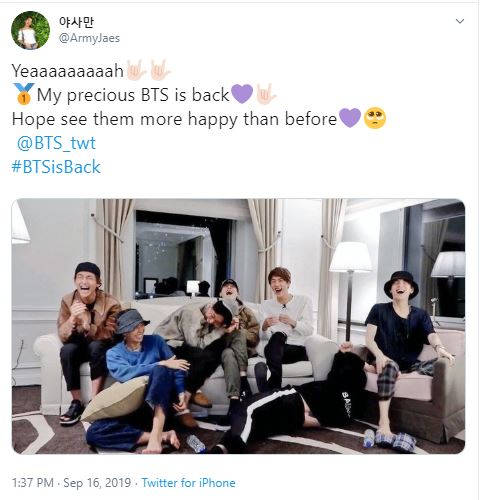Open the Twitter for iPhone source link
The image size is (485, 500).
pos(188,483)
